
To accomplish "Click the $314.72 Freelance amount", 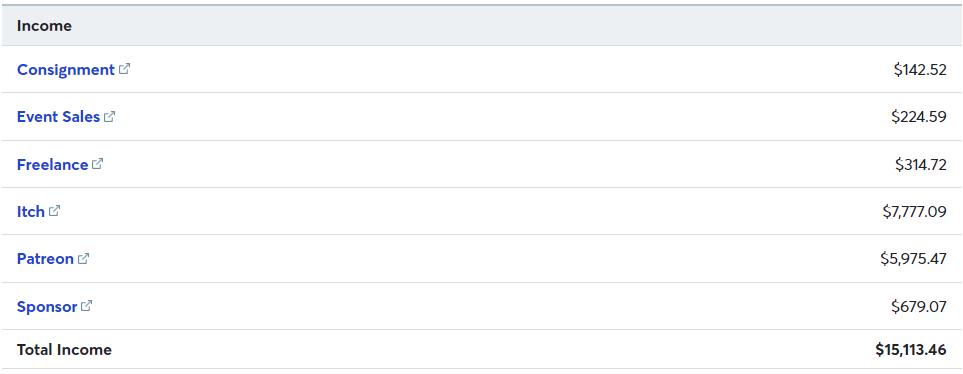I will click(x=921, y=165).
